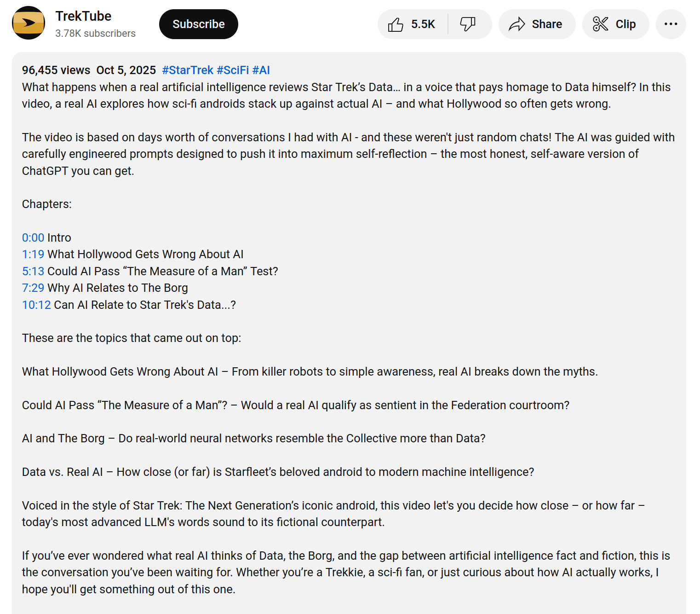Click the Clip button label
The width and height of the screenshot is (700, 614).
point(625,24)
